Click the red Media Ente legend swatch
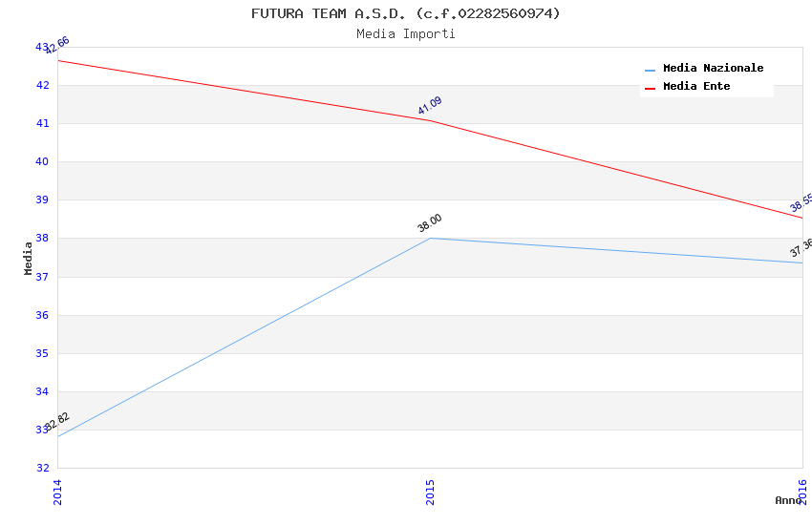The image size is (812, 525). coord(650,88)
